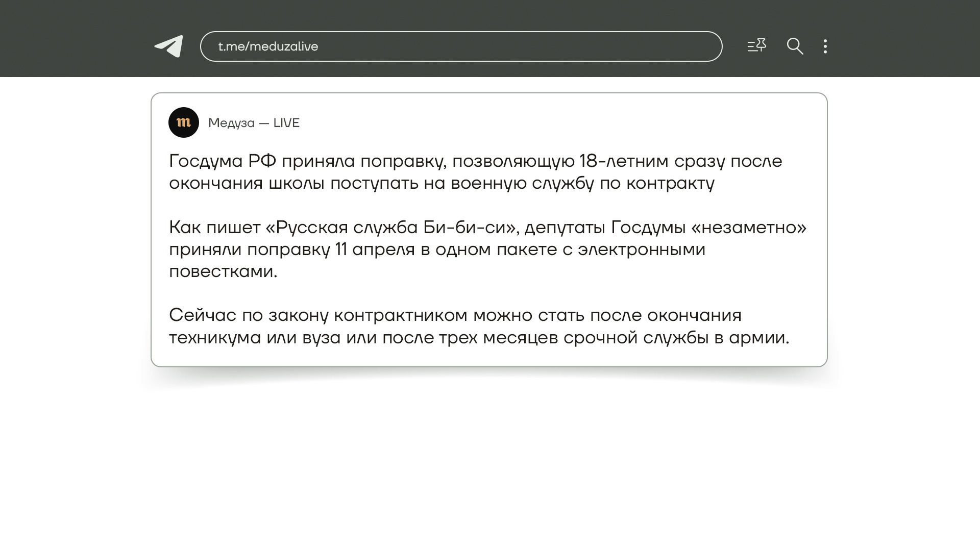Click the text 18-летним in the headline
980x551 pixels.
point(624,161)
